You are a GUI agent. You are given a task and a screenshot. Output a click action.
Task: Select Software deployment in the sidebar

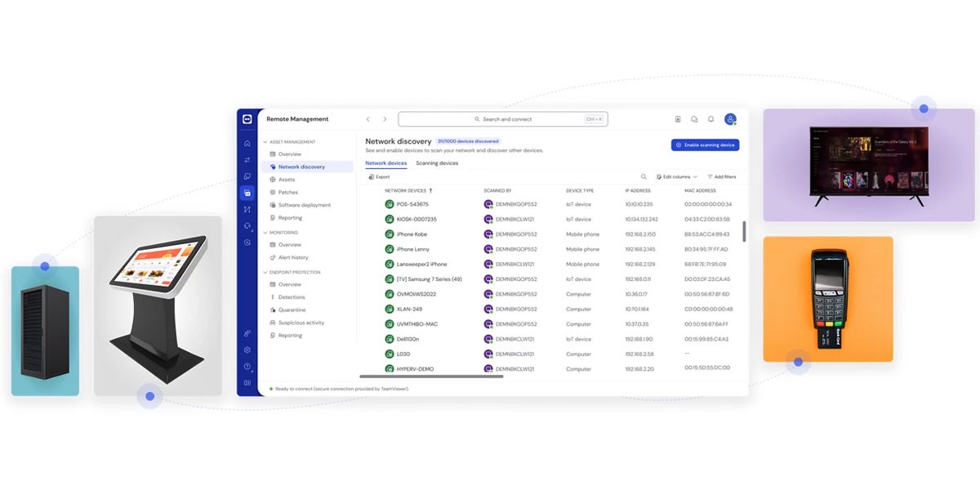(x=304, y=205)
